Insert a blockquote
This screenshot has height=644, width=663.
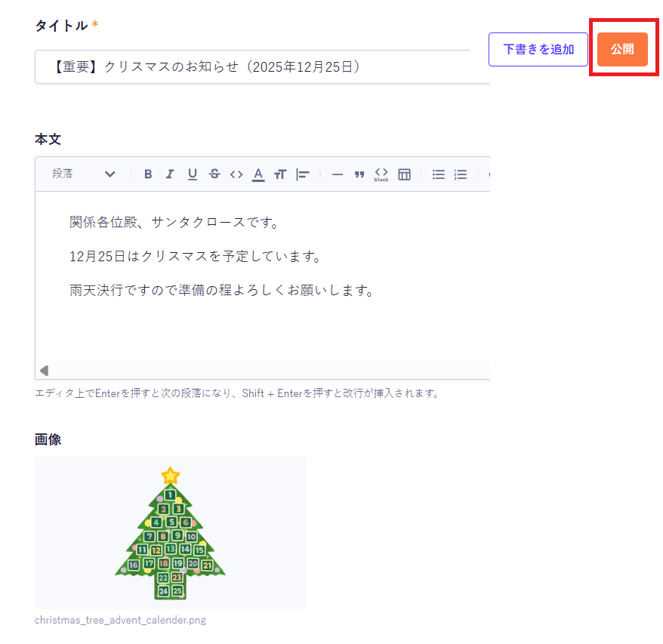tap(359, 174)
